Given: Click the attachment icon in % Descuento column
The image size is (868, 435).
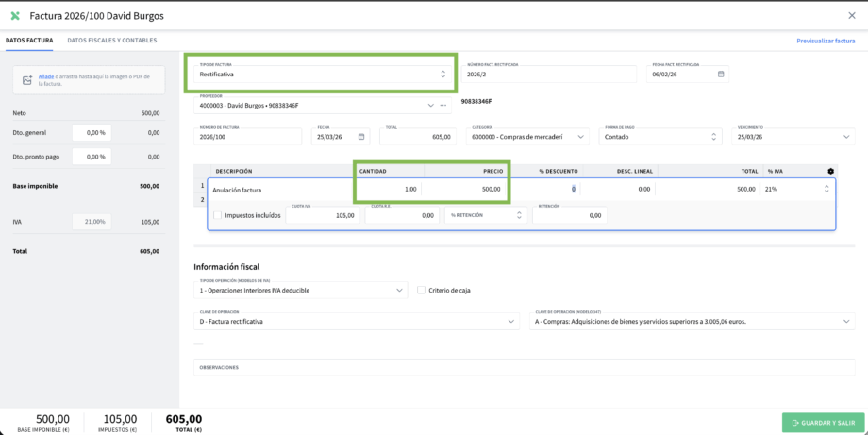Looking at the screenshot, I should (569, 189).
